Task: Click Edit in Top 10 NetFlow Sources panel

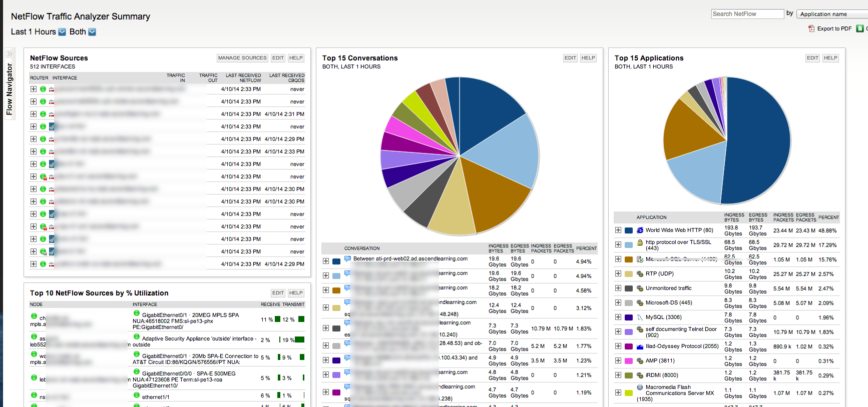Action: [x=278, y=293]
